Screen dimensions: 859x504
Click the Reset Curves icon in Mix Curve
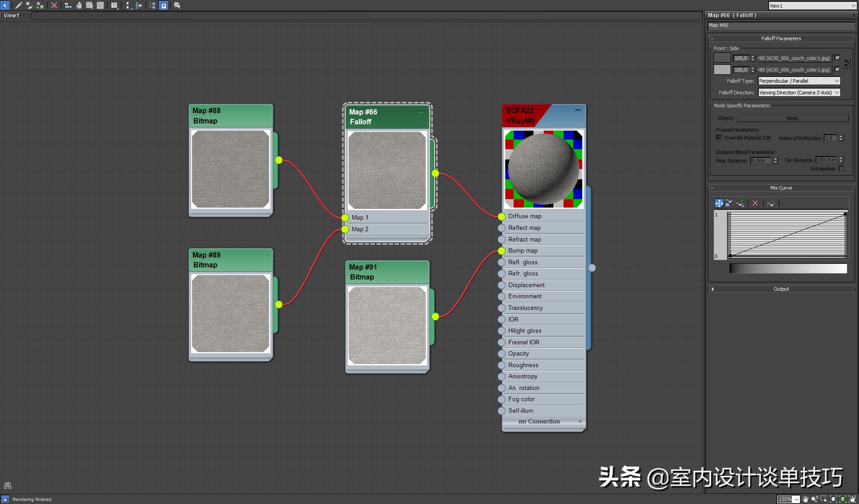click(x=771, y=203)
